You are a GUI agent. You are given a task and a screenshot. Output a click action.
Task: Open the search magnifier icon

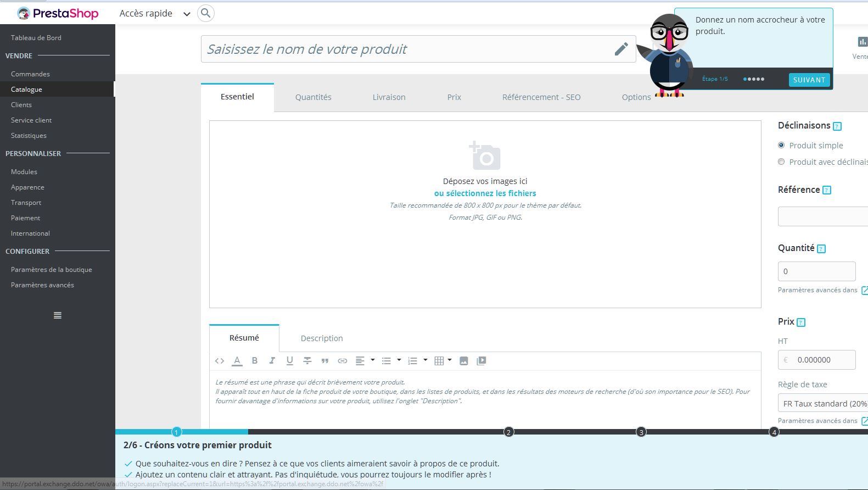[205, 13]
